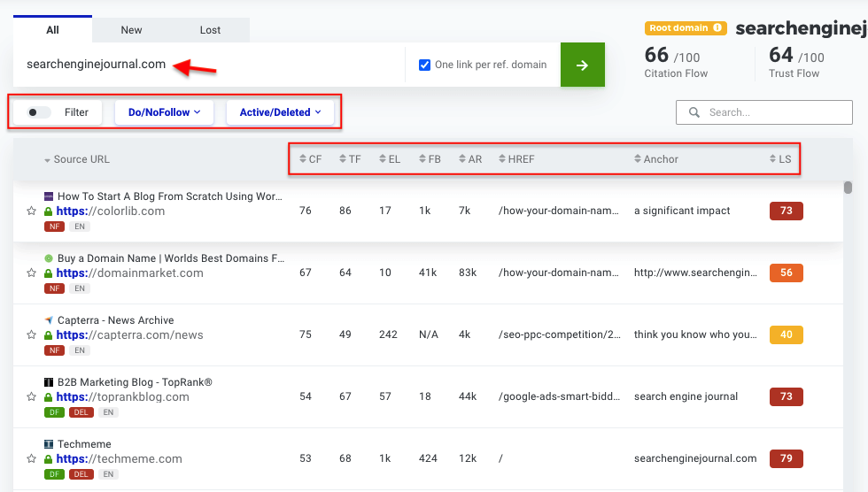Switch to the Lost tab
The height and width of the screenshot is (492, 868).
(x=210, y=30)
